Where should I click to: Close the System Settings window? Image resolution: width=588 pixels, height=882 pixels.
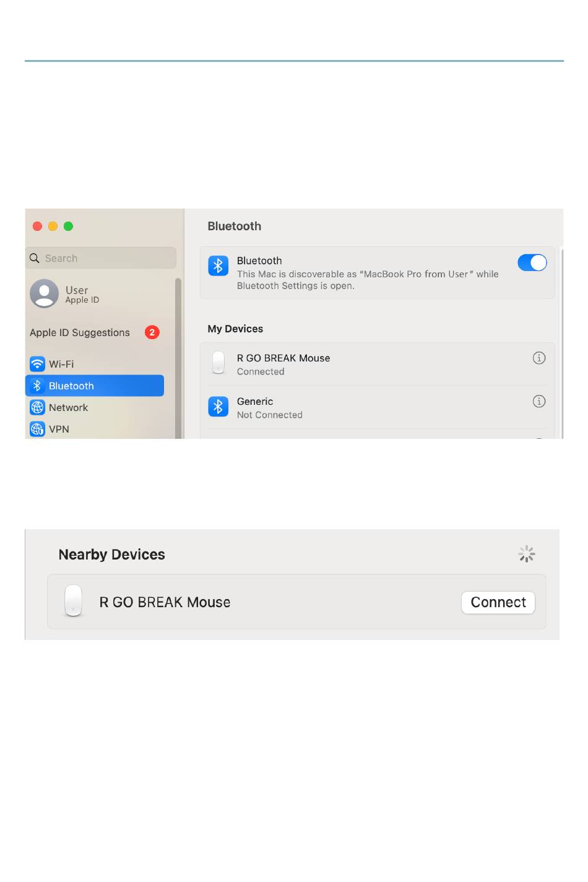click(x=37, y=227)
